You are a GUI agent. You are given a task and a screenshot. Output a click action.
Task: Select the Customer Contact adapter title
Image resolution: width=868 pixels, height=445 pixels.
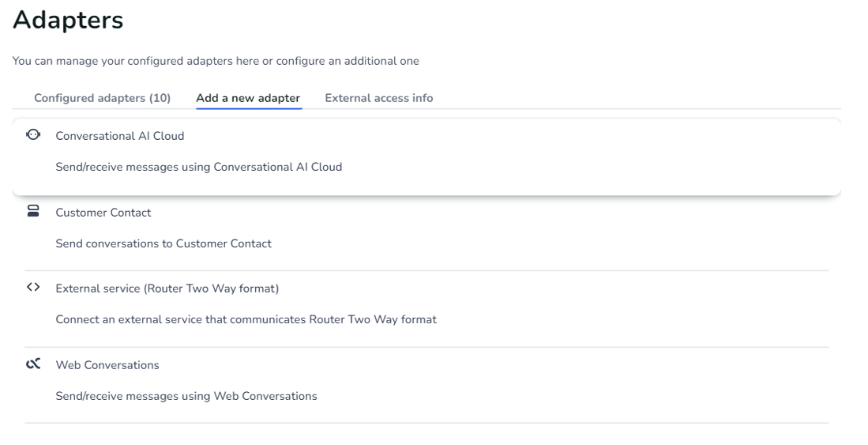(x=103, y=213)
